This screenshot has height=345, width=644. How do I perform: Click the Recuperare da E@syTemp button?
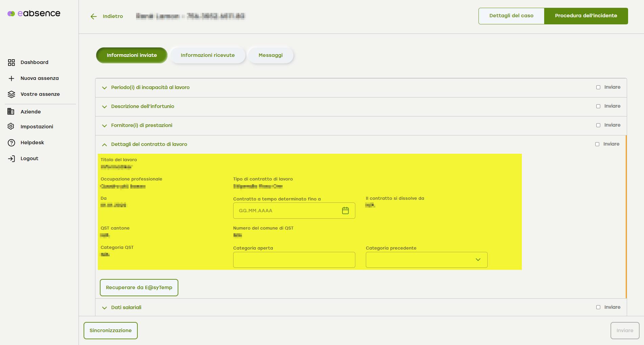point(139,287)
